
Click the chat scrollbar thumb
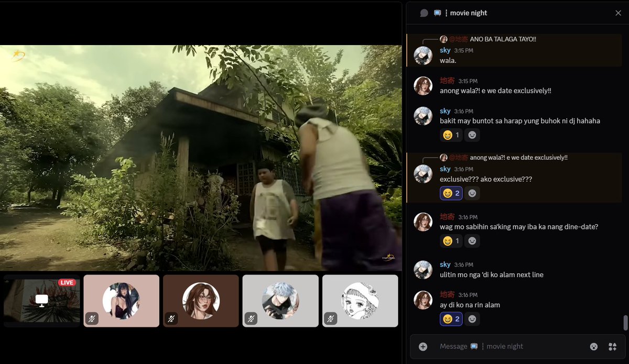click(x=625, y=323)
